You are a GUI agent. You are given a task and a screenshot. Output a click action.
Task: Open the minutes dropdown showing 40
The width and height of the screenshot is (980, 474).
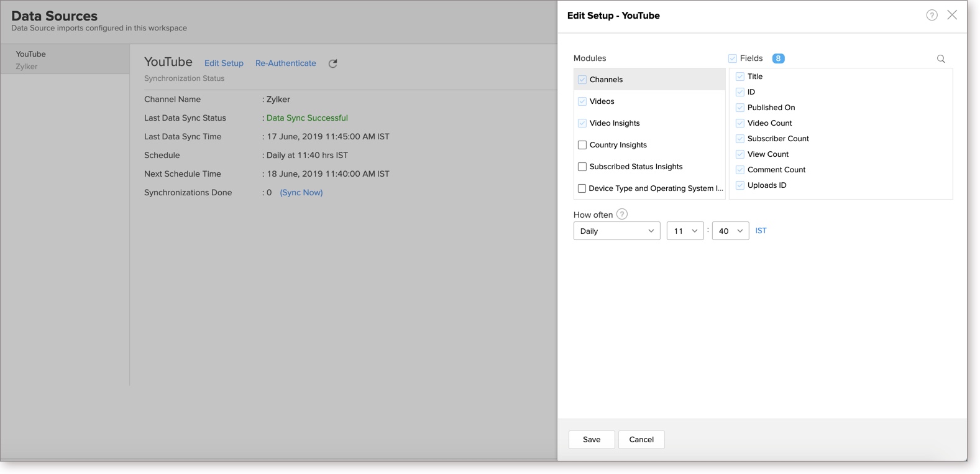pos(731,231)
